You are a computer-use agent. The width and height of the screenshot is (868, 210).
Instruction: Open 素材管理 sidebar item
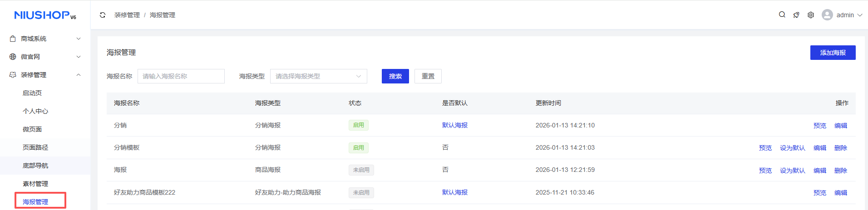[35, 184]
